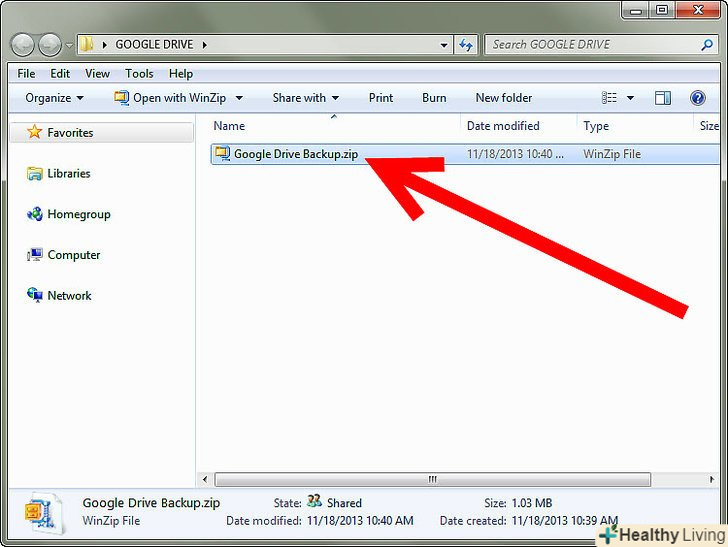Click the Change your view icon
The width and height of the screenshot is (728, 547).
click(609, 98)
